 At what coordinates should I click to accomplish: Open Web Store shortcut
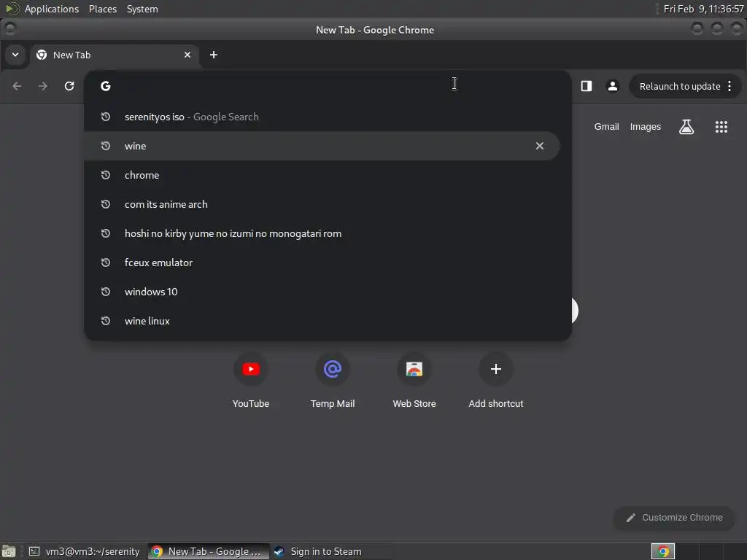[x=414, y=380]
